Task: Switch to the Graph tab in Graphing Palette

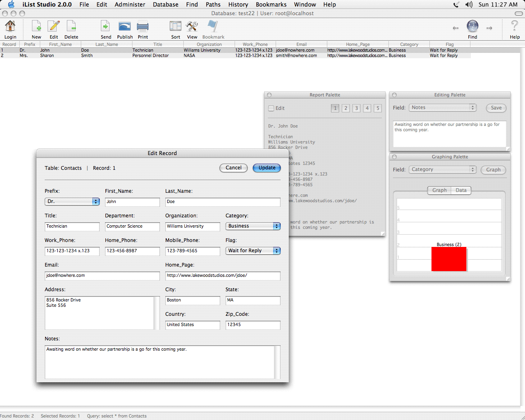Action: tap(439, 190)
